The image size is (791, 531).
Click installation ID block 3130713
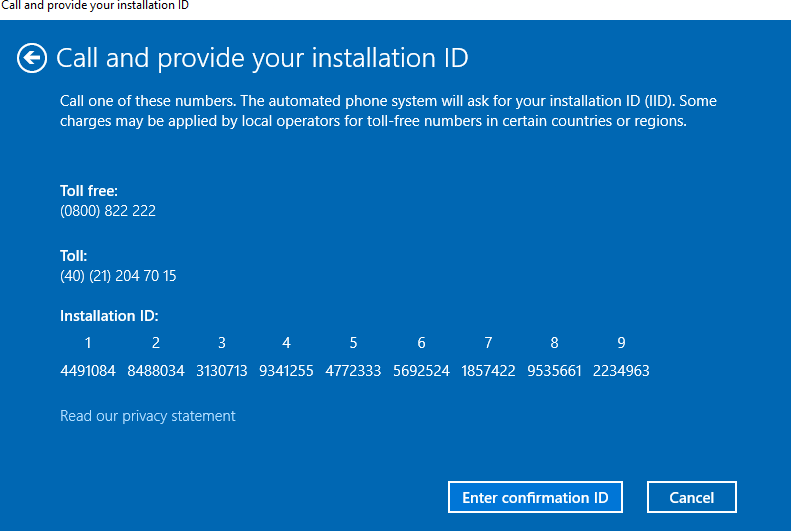221,371
